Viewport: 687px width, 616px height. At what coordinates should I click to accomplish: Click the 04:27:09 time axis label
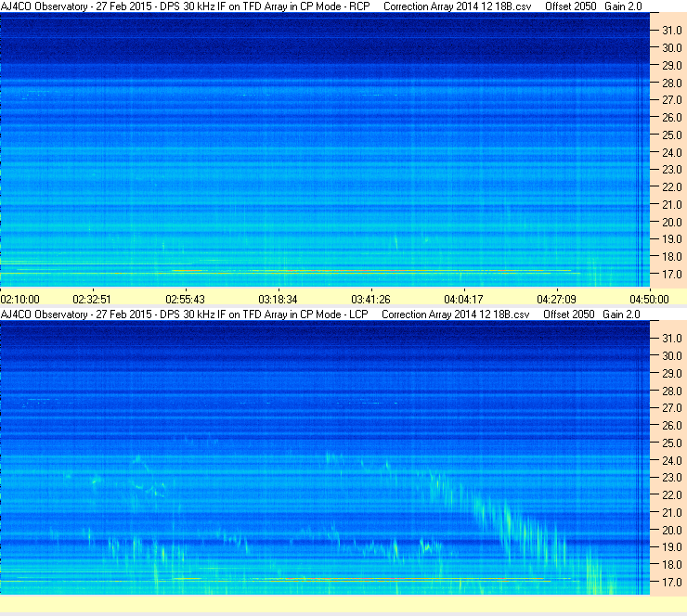(556, 300)
